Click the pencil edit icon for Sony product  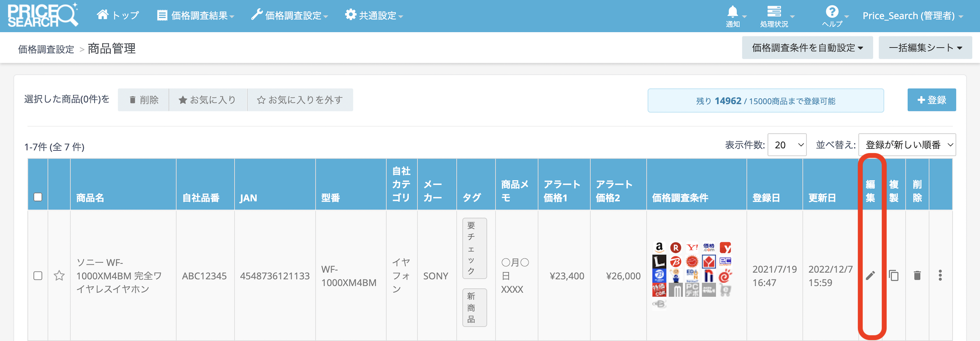[x=870, y=275]
